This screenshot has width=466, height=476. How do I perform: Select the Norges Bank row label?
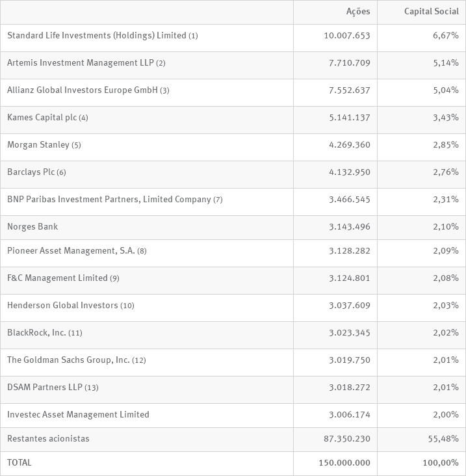(32, 226)
